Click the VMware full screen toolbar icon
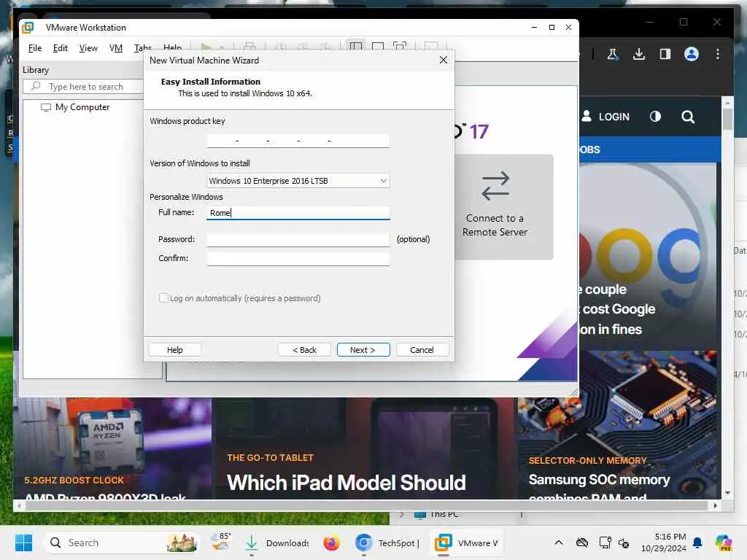 point(400,46)
